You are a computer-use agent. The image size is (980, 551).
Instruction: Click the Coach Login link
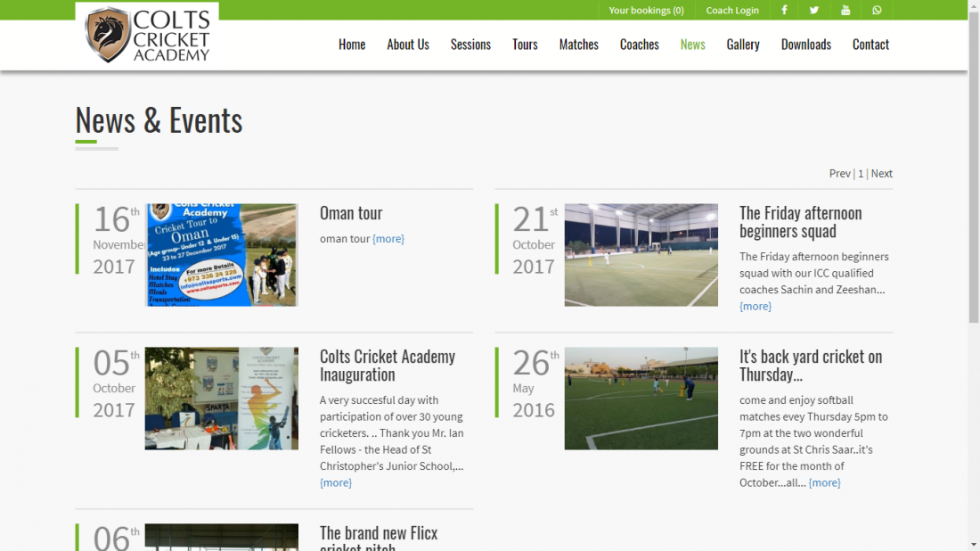(x=731, y=10)
